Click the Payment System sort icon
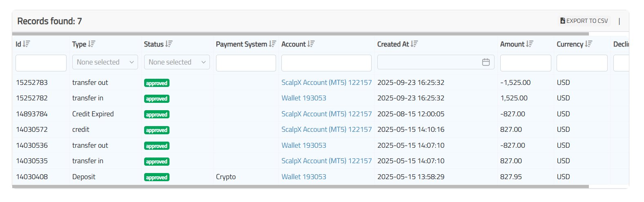This screenshot has width=644, height=202. [273, 44]
